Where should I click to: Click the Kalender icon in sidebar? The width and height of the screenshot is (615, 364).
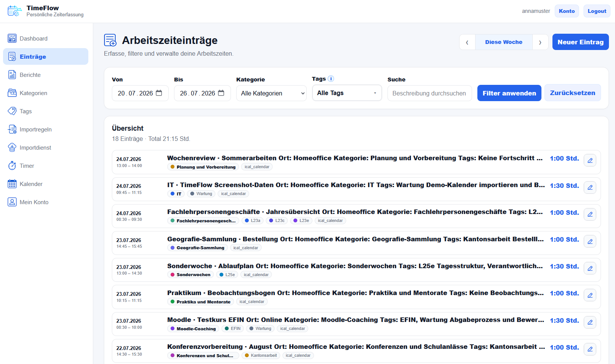pyautogui.click(x=12, y=184)
